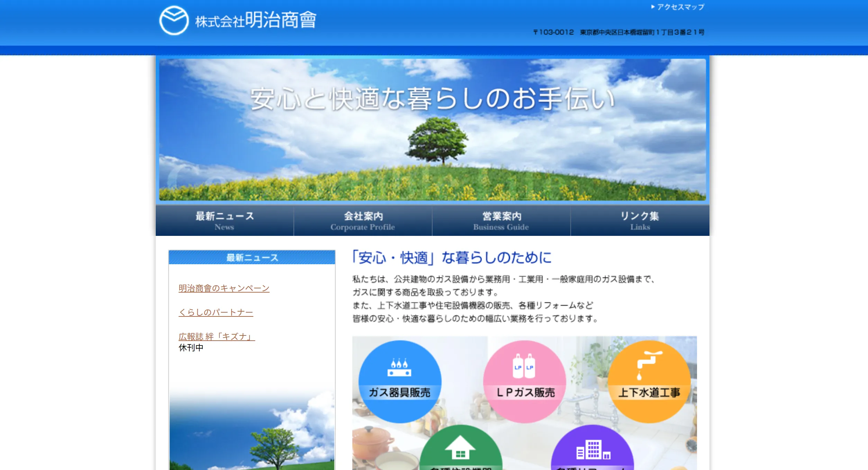Image resolution: width=868 pixels, height=470 pixels.
Task: Click the arrow before アクセスマップ
Action: tap(653, 7)
